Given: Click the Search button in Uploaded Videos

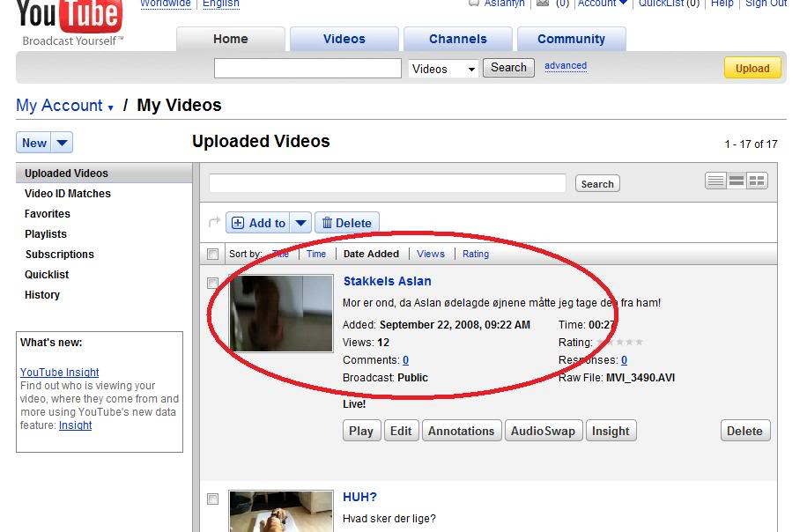Looking at the screenshot, I should point(597,184).
